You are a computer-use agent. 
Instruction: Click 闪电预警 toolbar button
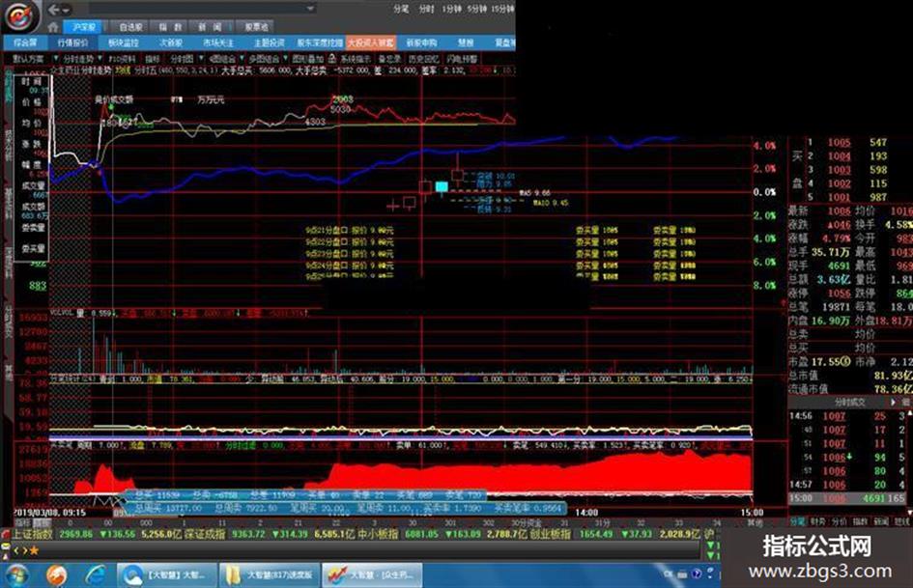(463, 59)
